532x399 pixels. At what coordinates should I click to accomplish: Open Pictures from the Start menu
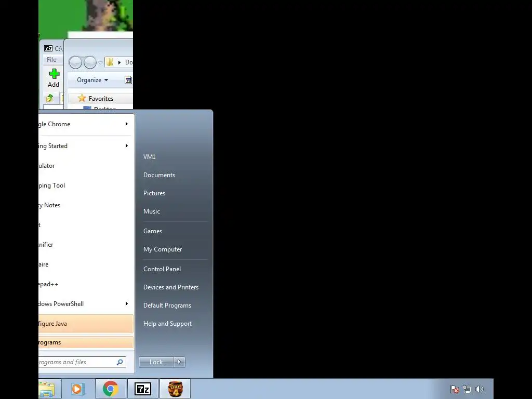(x=154, y=193)
